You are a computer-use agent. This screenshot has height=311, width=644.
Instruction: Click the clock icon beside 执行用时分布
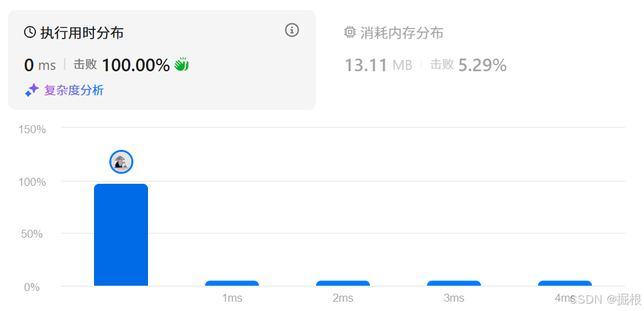(30, 32)
